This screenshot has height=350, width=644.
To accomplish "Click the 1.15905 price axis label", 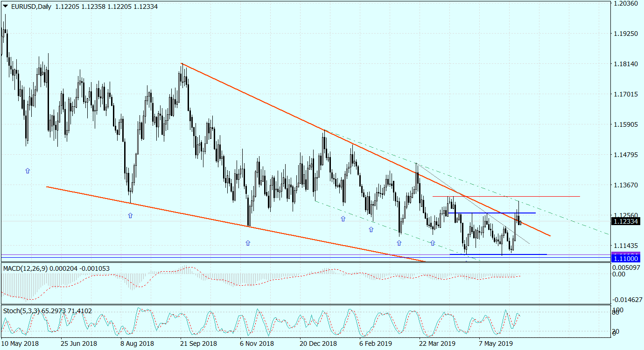I will point(626,124).
